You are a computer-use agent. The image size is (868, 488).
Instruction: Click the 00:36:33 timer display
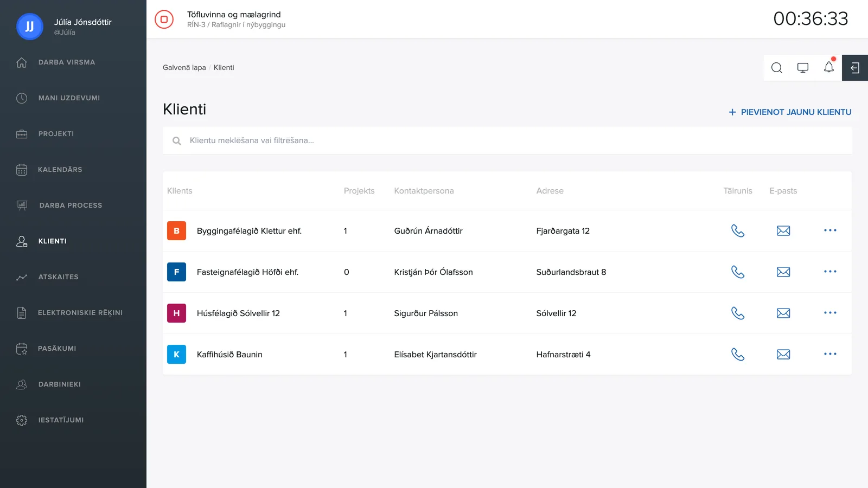[x=810, y=19]
